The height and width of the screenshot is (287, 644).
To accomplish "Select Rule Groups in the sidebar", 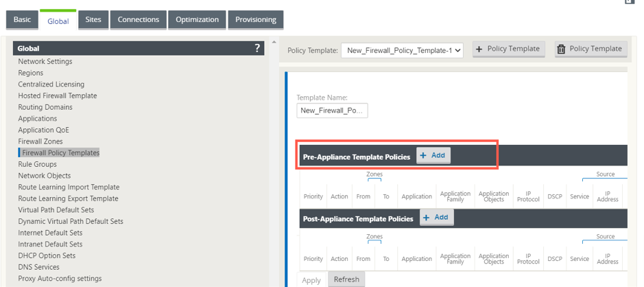I will pyautogui.click(x=37, y=164).
